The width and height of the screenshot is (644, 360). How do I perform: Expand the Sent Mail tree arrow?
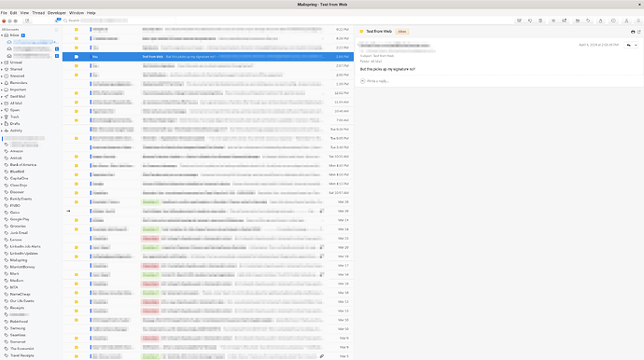(2, 96)
